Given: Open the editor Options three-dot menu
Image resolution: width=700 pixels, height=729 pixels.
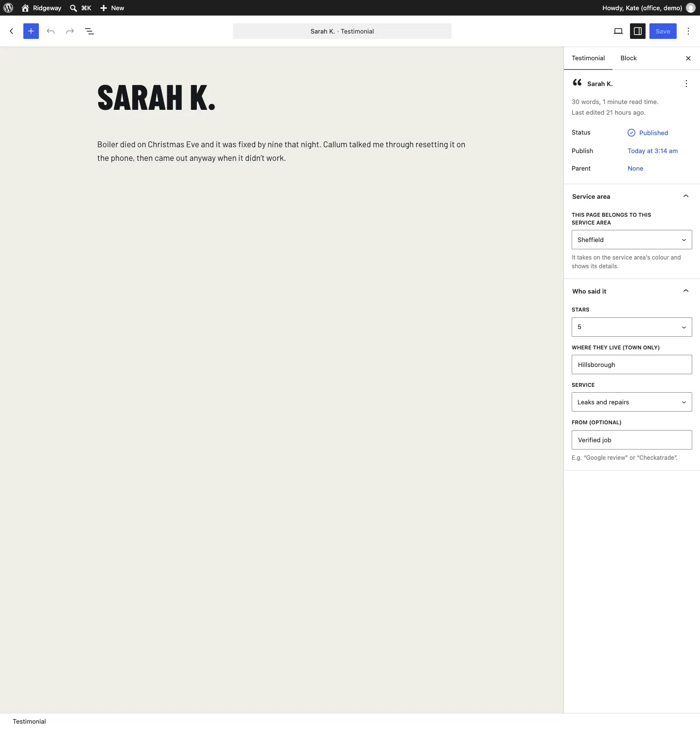Looking at the screenshot, I should point(688,31).
